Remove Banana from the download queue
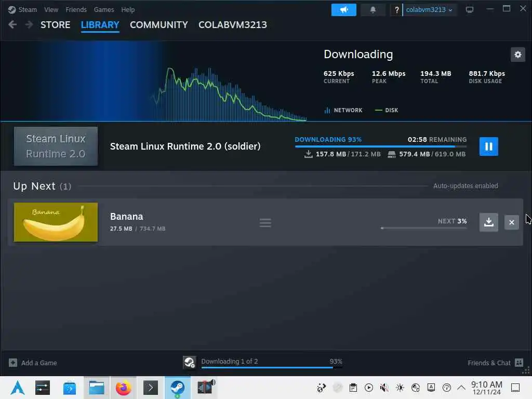 pos(512,222)
